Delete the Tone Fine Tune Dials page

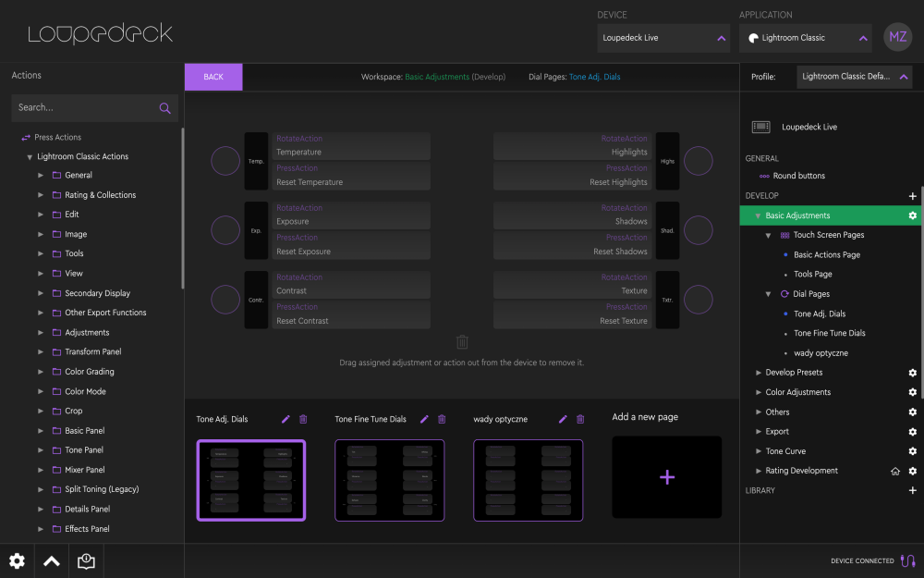(x=442, y=419)
